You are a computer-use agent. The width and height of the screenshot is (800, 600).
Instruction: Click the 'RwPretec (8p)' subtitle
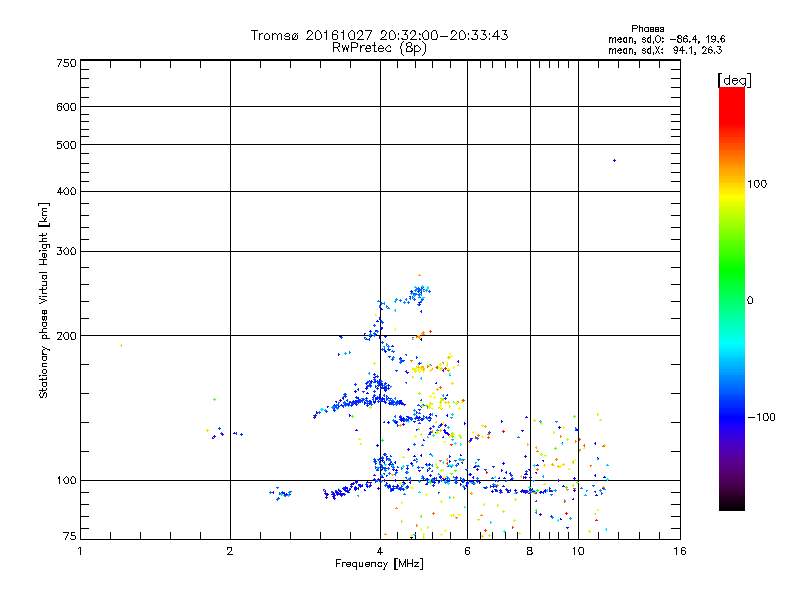(x=380, y=48)
